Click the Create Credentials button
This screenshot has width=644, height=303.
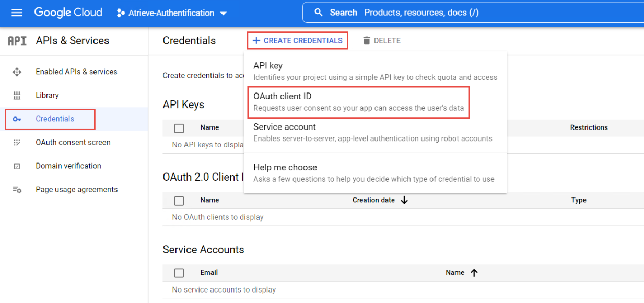[x=298, y=40]
